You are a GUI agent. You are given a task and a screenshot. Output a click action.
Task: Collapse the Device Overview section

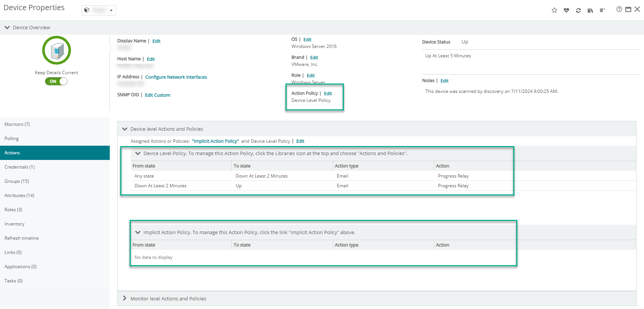coord(7,27)
